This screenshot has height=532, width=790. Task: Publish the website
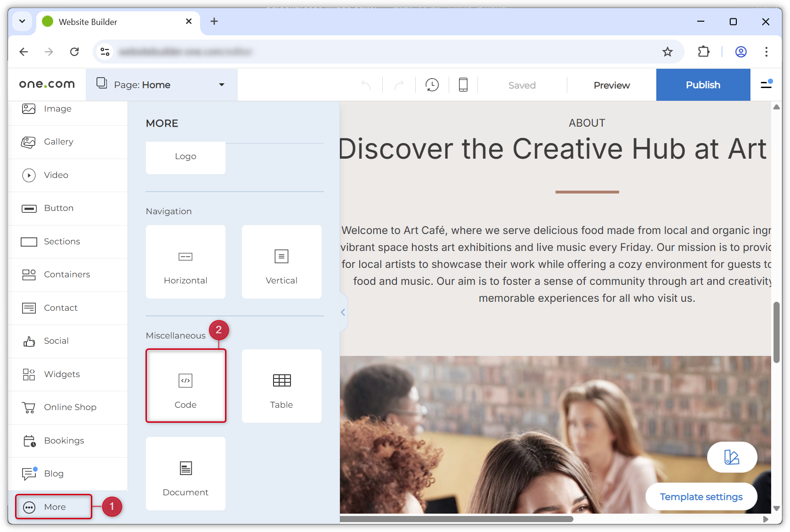[703, 85]
